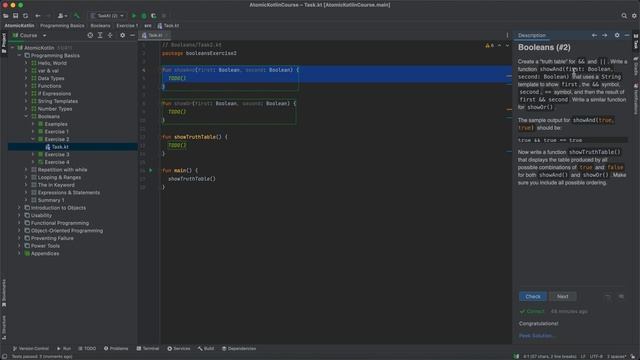Screen dimensions: 640x360
Task: Click the Booleans breadcrumb item
Action: (100, 25)
